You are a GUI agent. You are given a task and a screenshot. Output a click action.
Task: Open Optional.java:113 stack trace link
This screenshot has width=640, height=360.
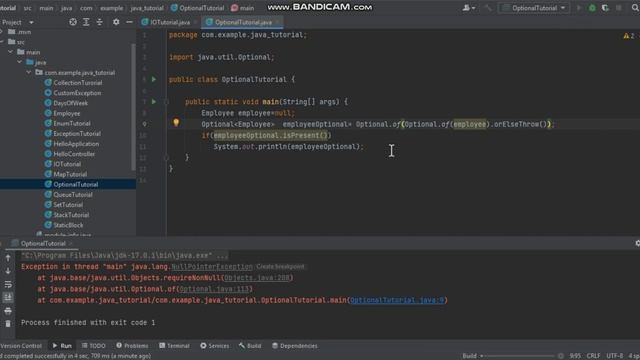pos(214,289)
